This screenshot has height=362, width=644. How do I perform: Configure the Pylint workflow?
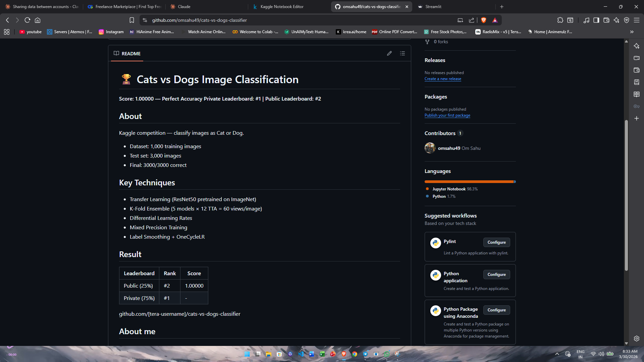(496, 242)
